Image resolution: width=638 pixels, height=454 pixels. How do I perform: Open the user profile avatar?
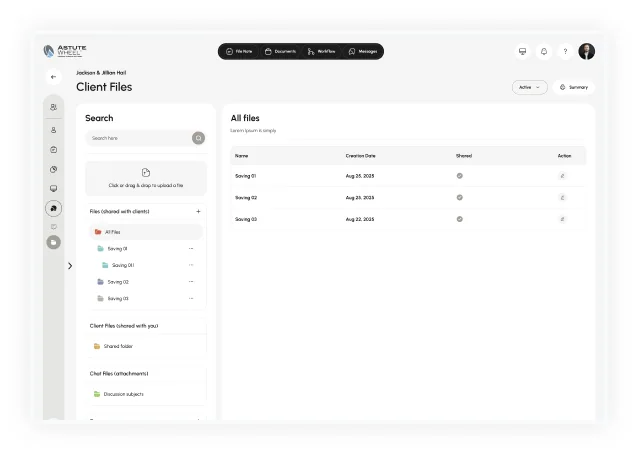point(587,51)
